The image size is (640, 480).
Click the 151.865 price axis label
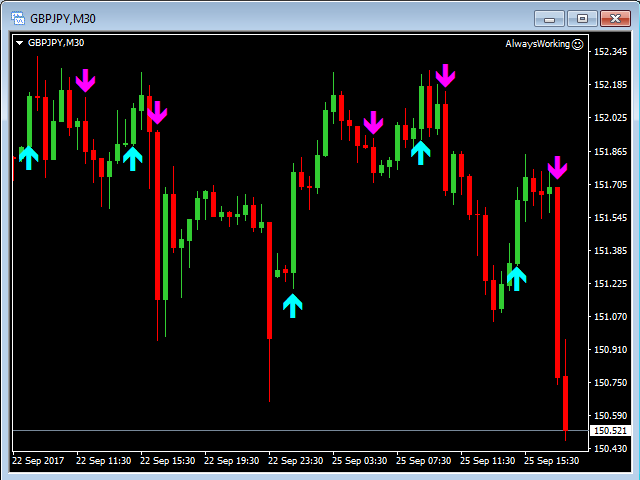[x=610, y=152]
